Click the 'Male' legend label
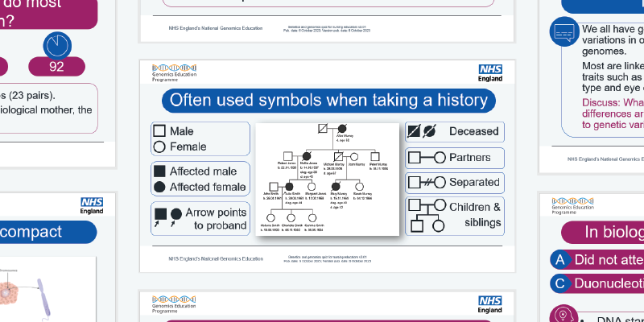This screenshot has height=322, width=644. click(x=182, y=131)
